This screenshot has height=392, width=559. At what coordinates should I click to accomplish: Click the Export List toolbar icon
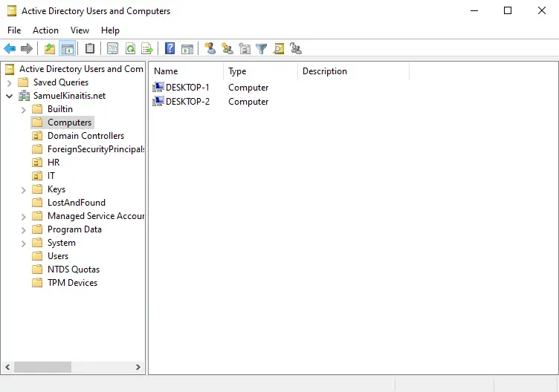click(147, 49)
